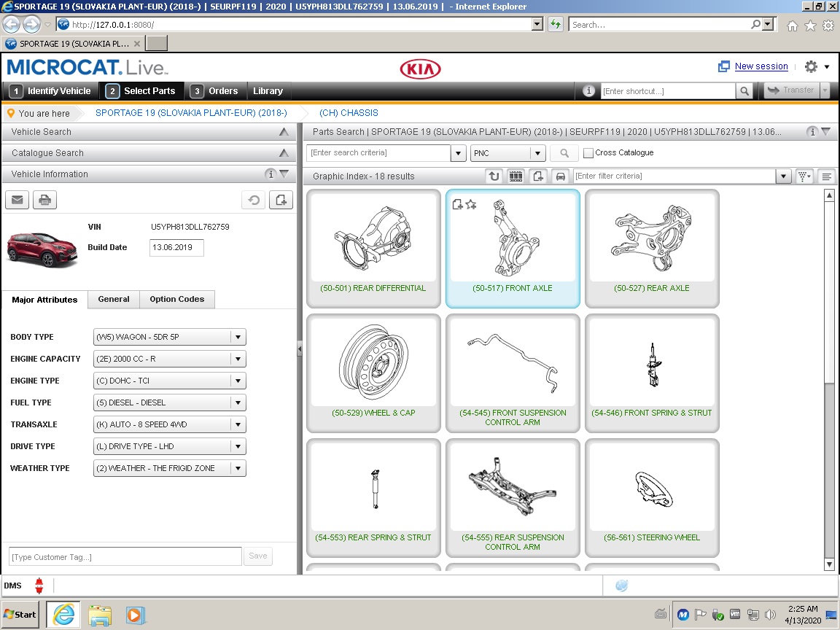Open the TRANSAXLE dropdown
Image resolution: width=840 pixels, height=630 pixels.
click(238, 425)
